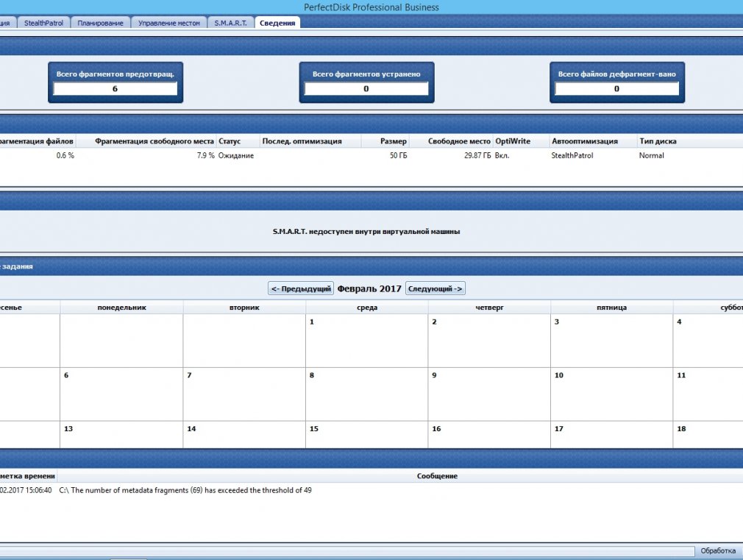The width and height of the screenshot is (743, 560).
Task: Click the пятница weekday header
Action: 612,308
